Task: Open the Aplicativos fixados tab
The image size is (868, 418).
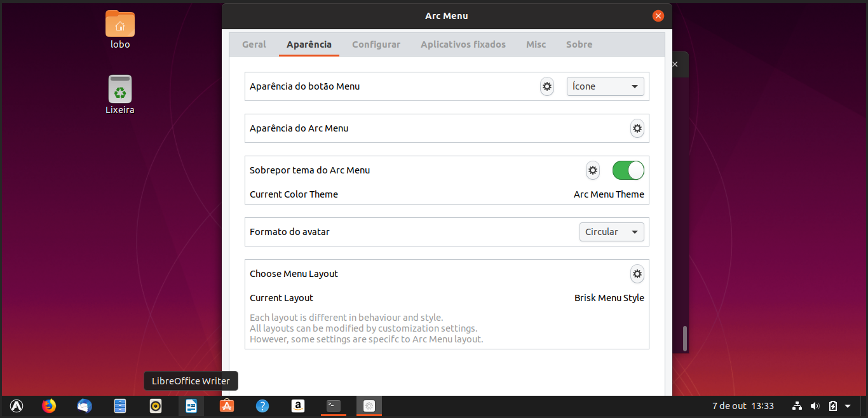Action: (463, 44)
